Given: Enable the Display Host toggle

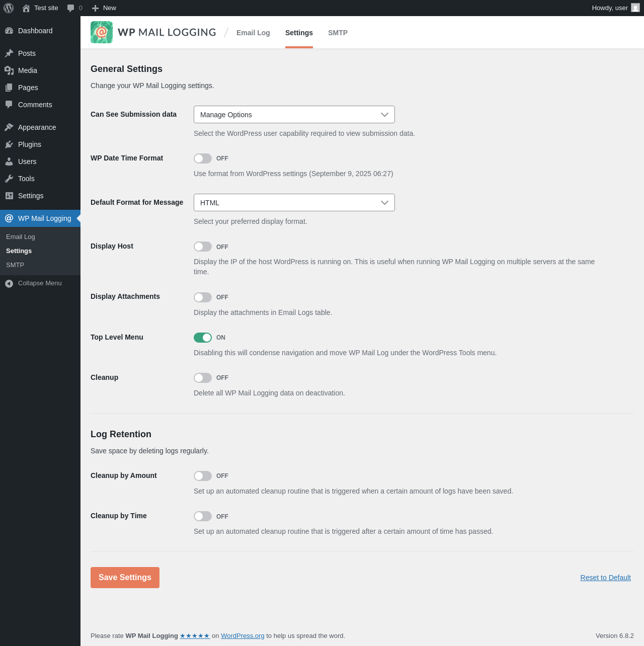Looking at the screenshot, I should 203,247.
